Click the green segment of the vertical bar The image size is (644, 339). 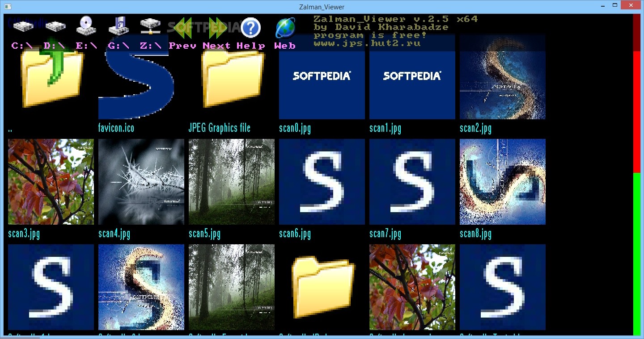pos(637,254)
